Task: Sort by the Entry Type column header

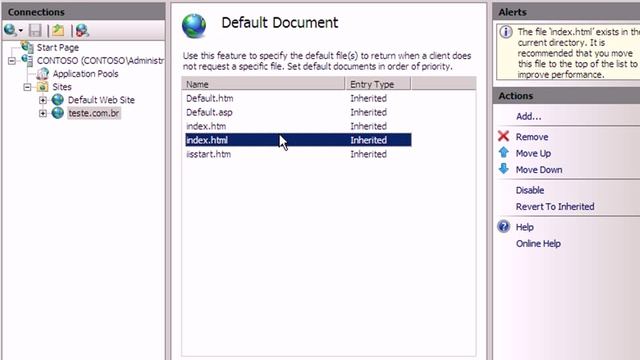Action: pos(378,84)
